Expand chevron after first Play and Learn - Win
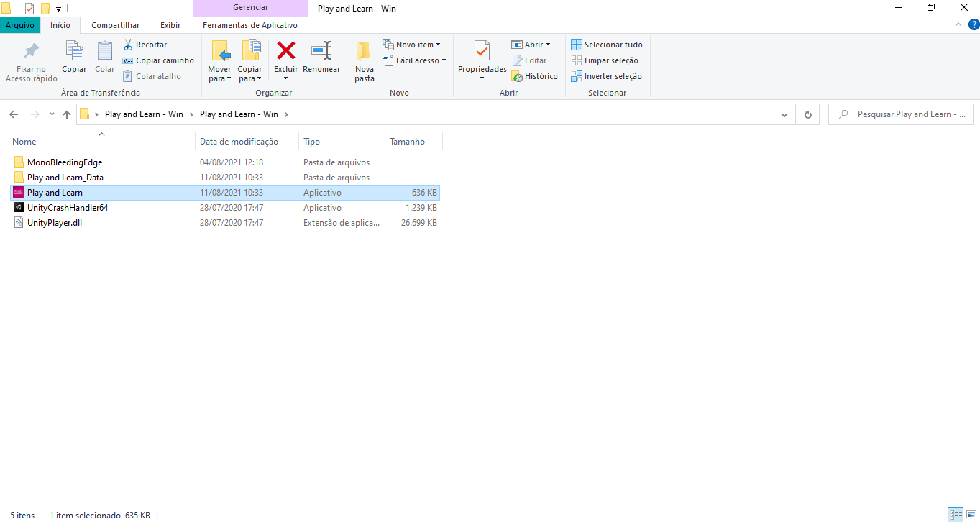 [x=191, y=114]
